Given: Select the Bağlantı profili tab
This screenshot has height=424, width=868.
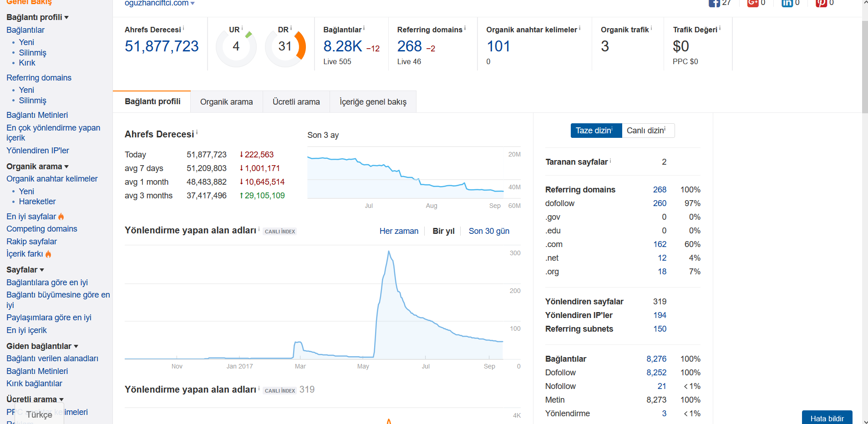Looking at the screenshot, I should coord(152,101).
